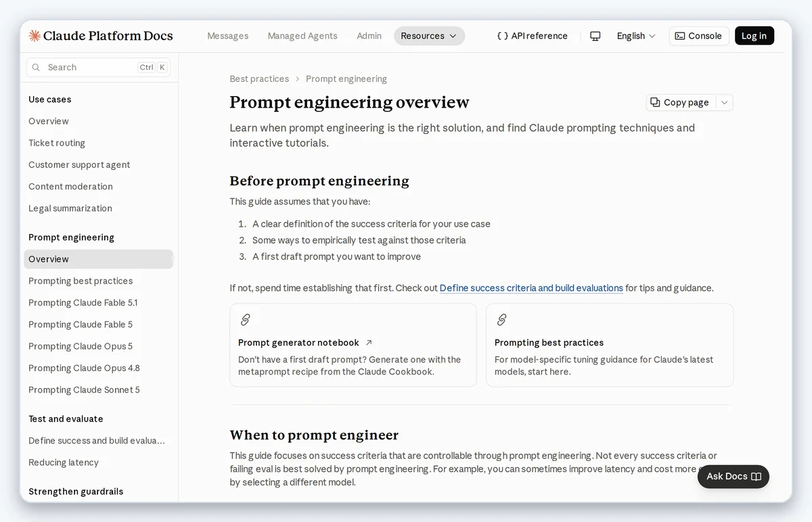
Task: Open the Managed Agents tab
Action: tap(302, 36)
